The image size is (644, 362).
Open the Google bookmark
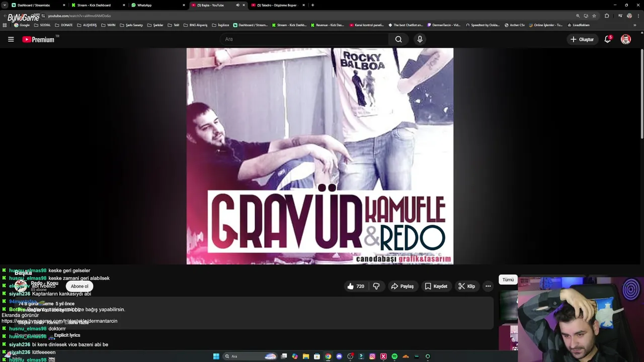[x=22, y=25]
